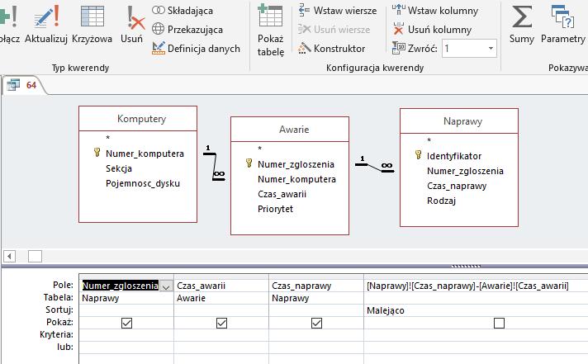Select Numer_komputera field in Awarie table
This screenshot has height=364, width=588.
296,179
